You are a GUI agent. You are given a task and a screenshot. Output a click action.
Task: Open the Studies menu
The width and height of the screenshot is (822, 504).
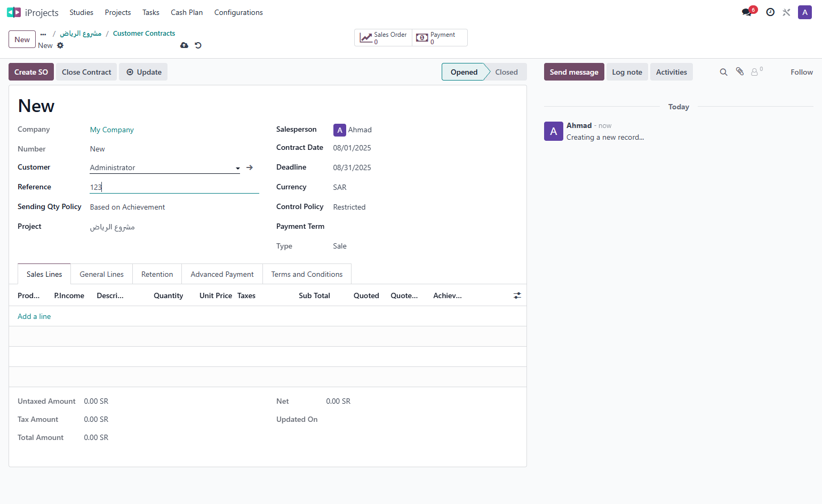click(81, 12)
